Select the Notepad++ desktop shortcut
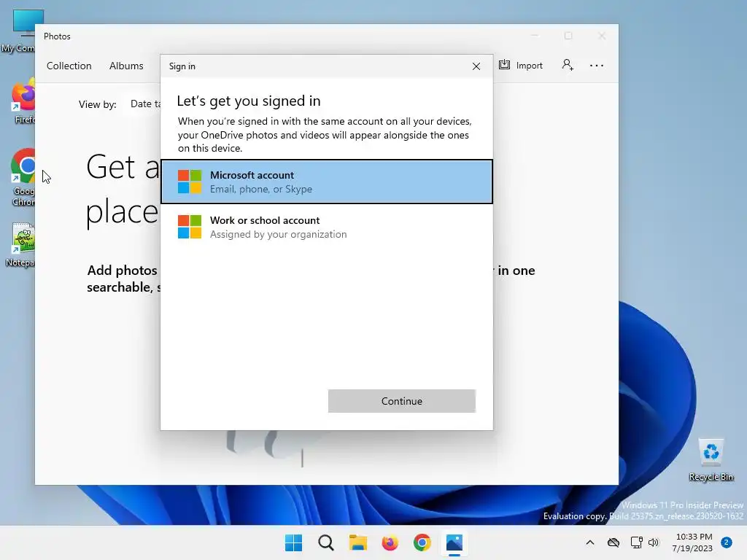Viewport: 747px width, 560px height. [20, 245]
